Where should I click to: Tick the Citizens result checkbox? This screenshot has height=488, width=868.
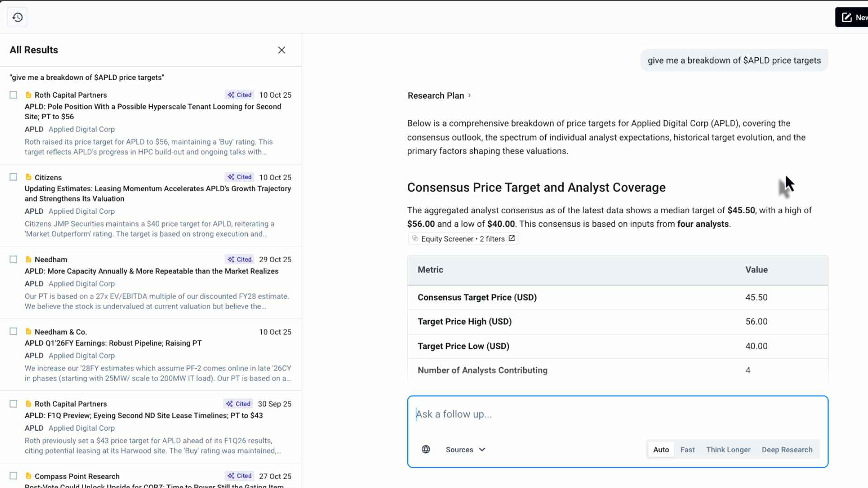14,177
